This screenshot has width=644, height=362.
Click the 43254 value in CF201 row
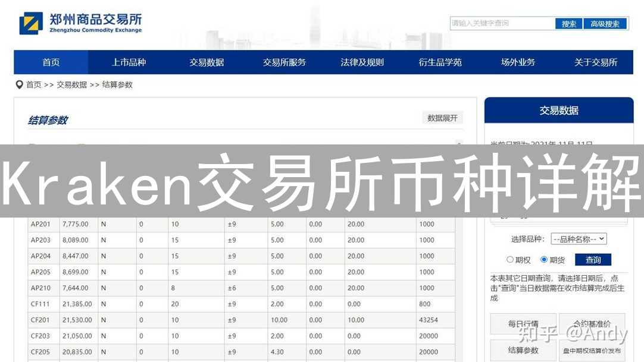click(429, 320)
